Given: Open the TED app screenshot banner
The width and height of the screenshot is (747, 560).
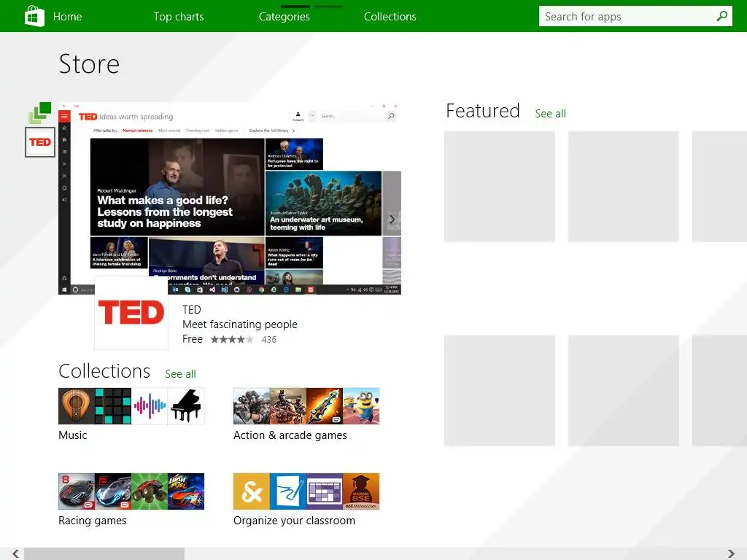Looking at the screenshot, I should (x=230, y=198).
